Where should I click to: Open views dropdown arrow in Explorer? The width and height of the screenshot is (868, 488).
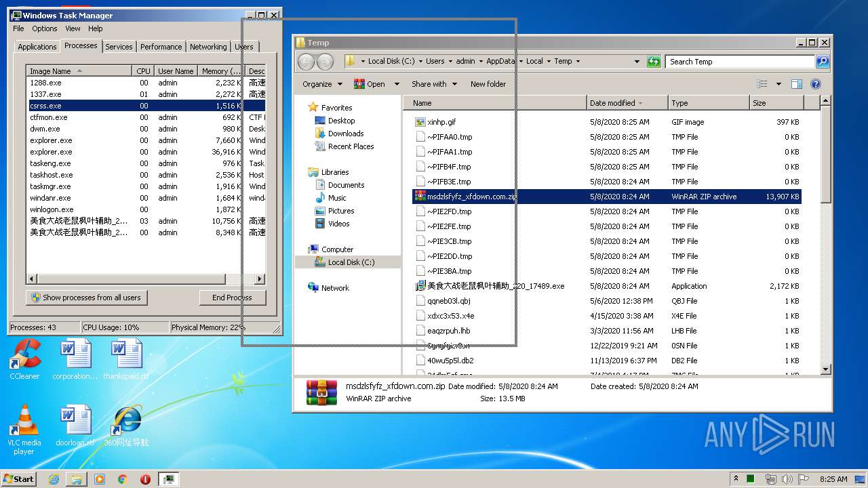click(778, 84)
